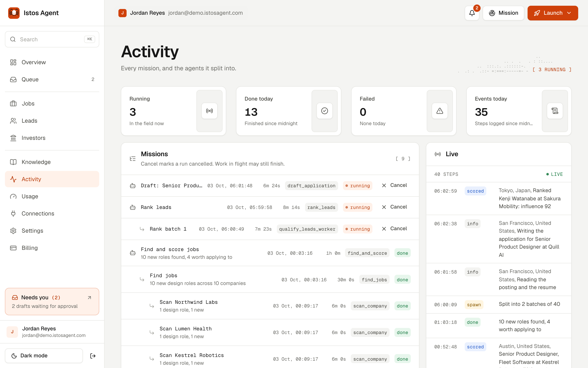Open Knowledge in sidebar
Screen dimensions: 588x368
pos(52,162)
